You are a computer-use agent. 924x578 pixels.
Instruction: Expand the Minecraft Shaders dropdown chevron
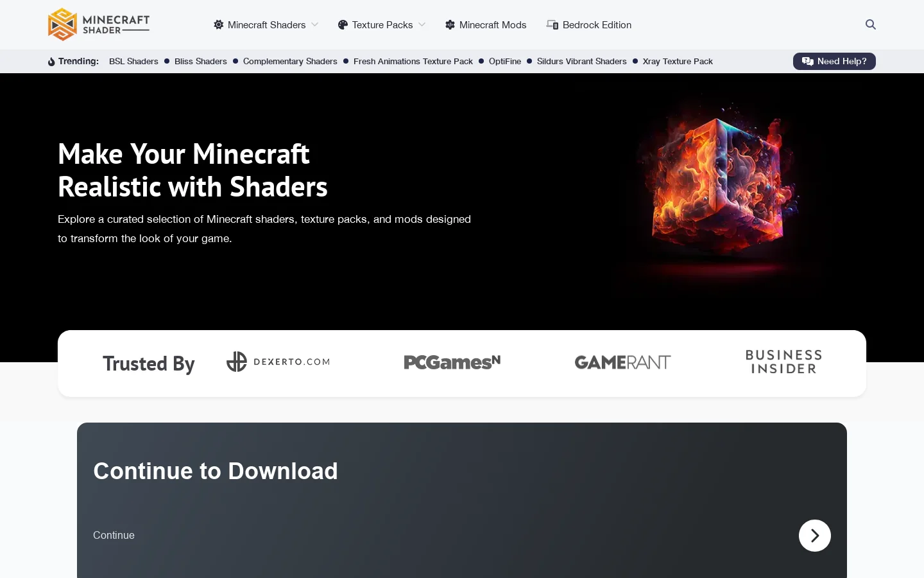[x=314, y=24]
